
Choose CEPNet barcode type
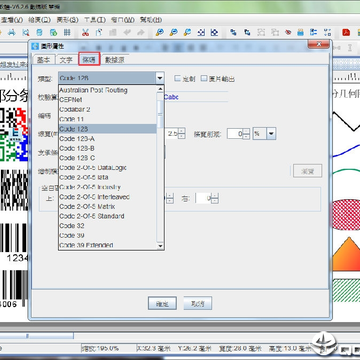pos(107,100)
